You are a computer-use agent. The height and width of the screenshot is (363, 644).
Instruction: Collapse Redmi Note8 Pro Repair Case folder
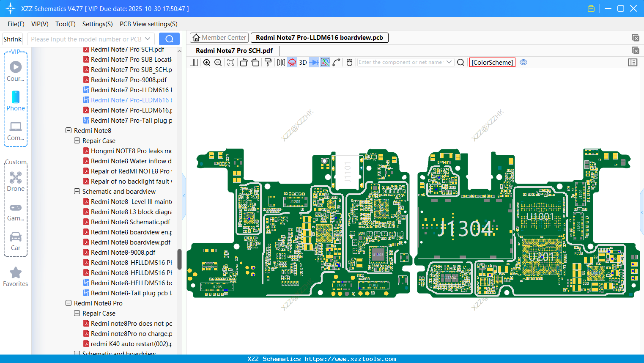pyautogui.click(x=77, y=313)
